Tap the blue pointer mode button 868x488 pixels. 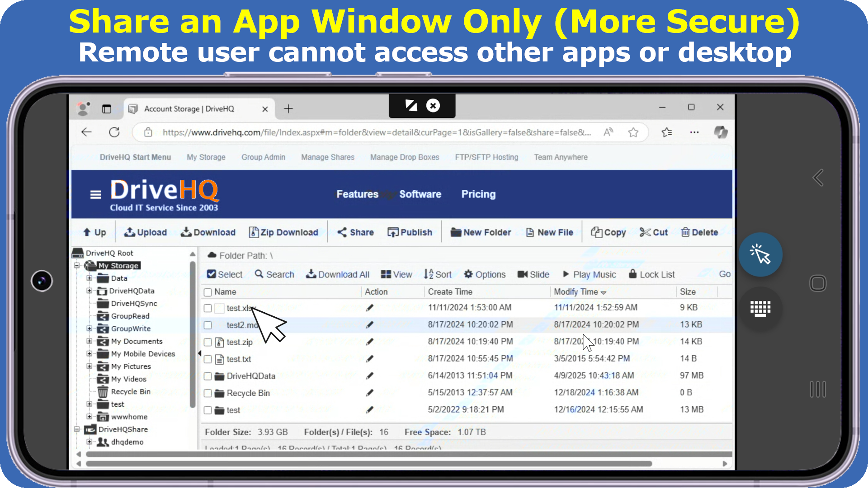[760, 255]
